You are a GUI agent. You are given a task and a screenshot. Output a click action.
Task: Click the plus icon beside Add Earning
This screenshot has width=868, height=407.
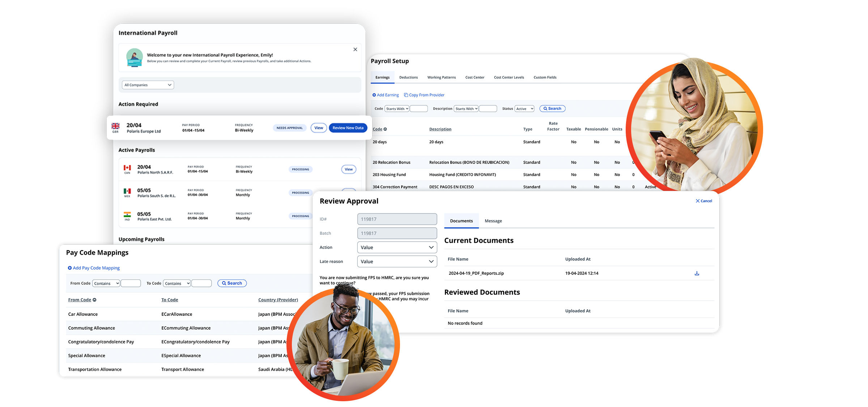pyautogui.click(x=374, y=95)
